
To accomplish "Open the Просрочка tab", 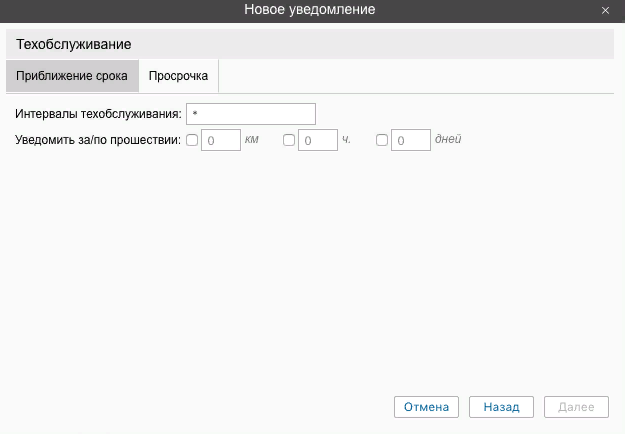I will pyautogui.click(x=179, y=76).
